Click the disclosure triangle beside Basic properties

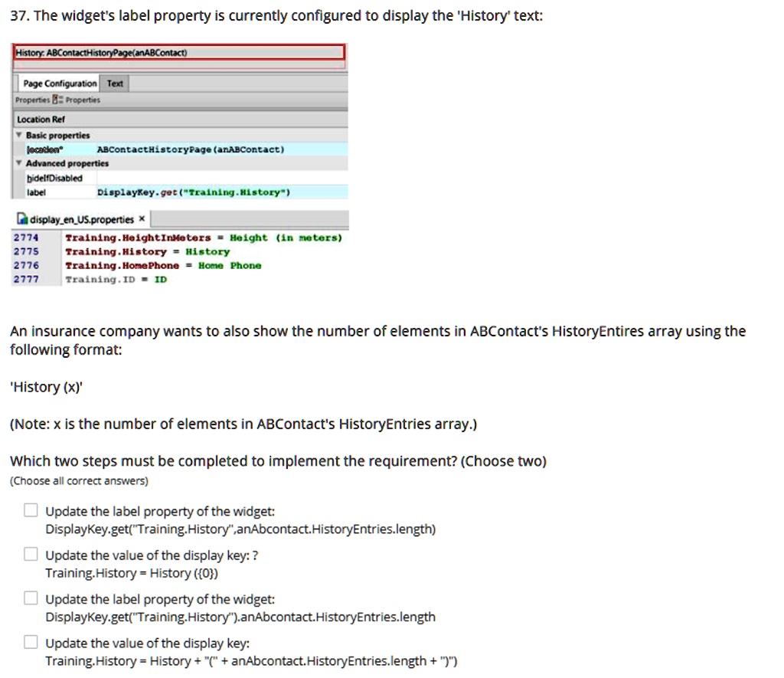pos(18,135)
